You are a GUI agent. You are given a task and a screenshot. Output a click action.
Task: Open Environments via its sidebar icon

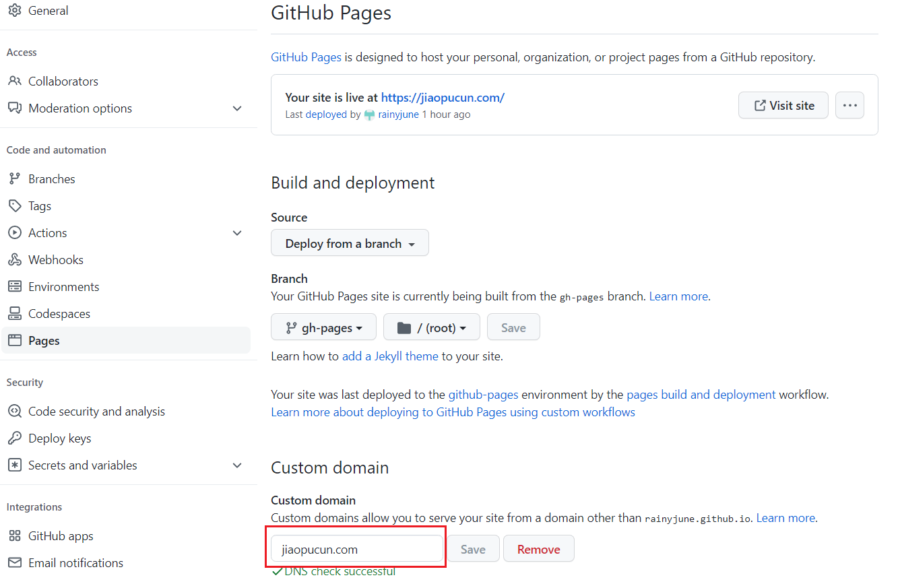14,286
